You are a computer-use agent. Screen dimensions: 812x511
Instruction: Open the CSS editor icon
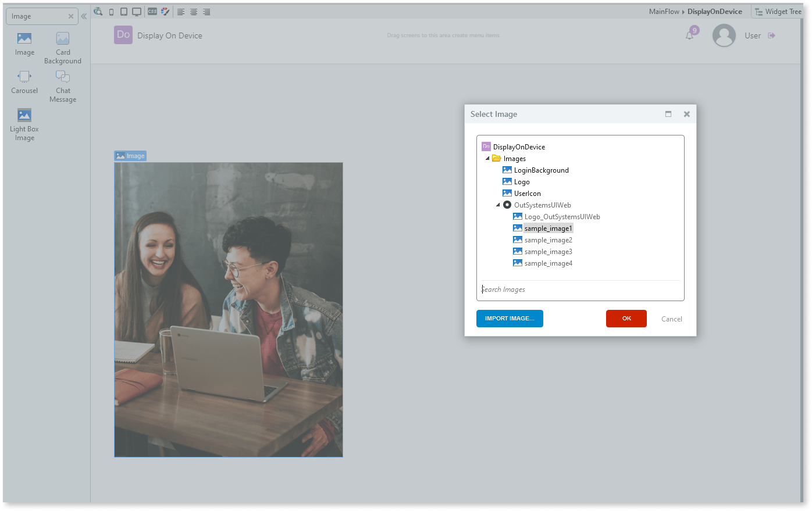click(152, 11)
